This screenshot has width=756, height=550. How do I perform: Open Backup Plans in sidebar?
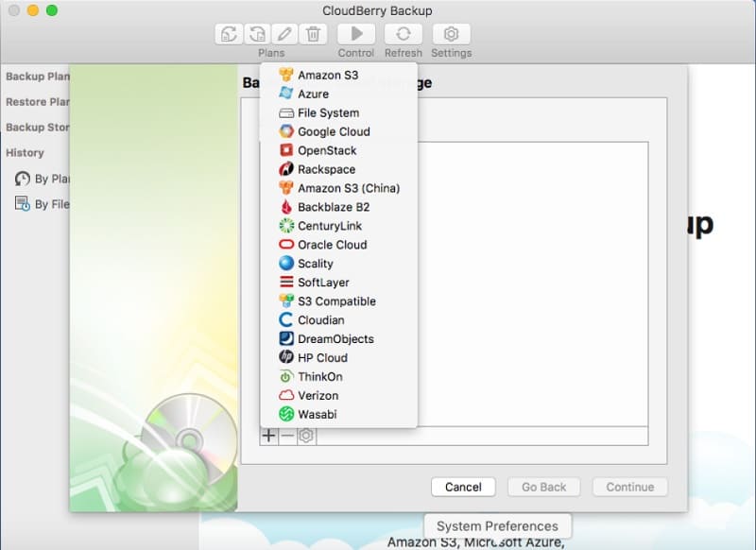pyautogui.click(x=38, y=77)
